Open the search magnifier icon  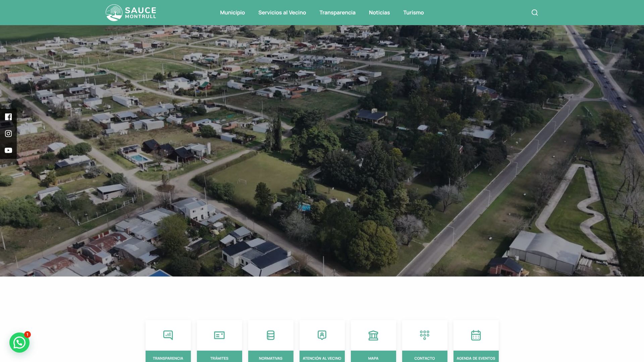(x=535, y=13)
